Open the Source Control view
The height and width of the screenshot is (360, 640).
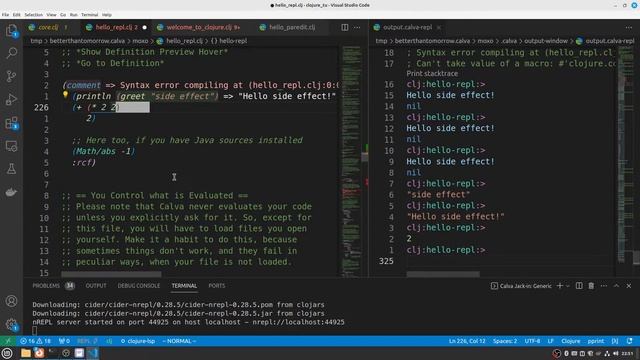point(11,76)
